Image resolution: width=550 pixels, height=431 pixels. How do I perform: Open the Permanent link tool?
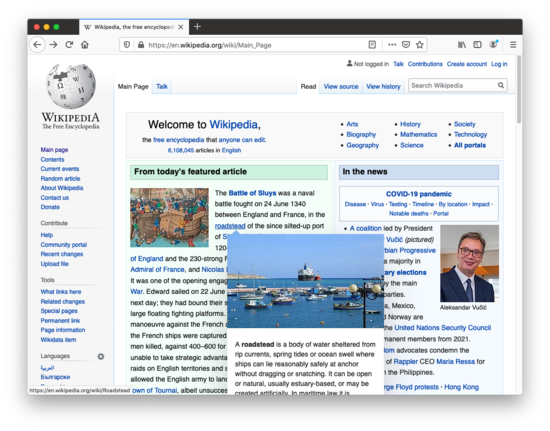60,321
